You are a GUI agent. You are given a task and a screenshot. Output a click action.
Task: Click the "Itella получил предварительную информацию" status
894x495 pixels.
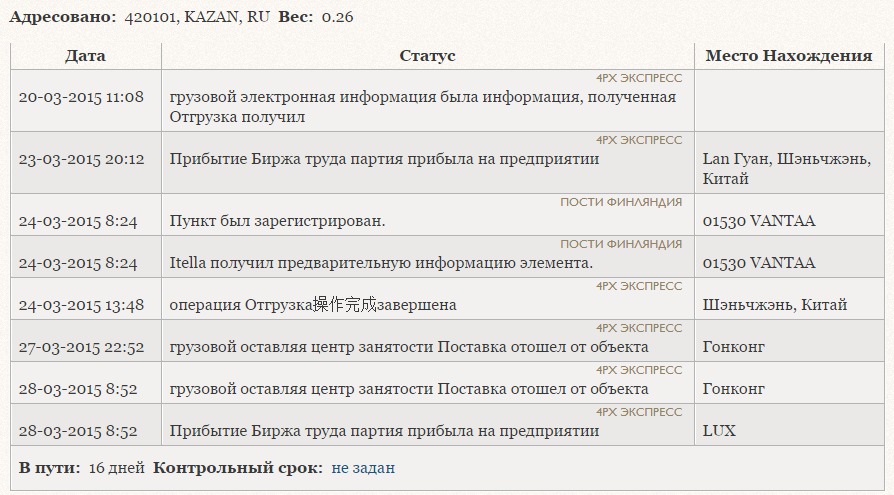point(381,263)
